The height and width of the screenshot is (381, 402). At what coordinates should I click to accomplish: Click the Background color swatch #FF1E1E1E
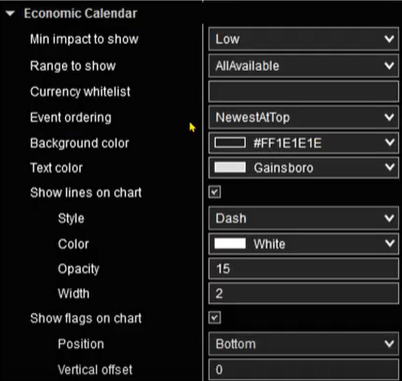coord(230,143)
